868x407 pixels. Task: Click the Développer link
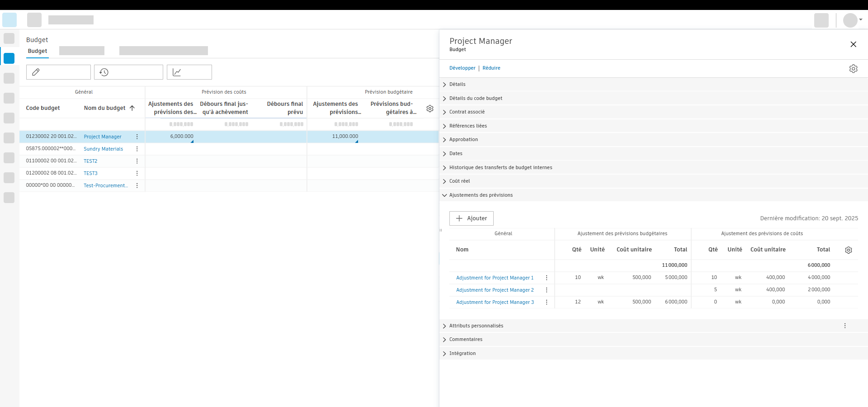[x=462, y=68]
